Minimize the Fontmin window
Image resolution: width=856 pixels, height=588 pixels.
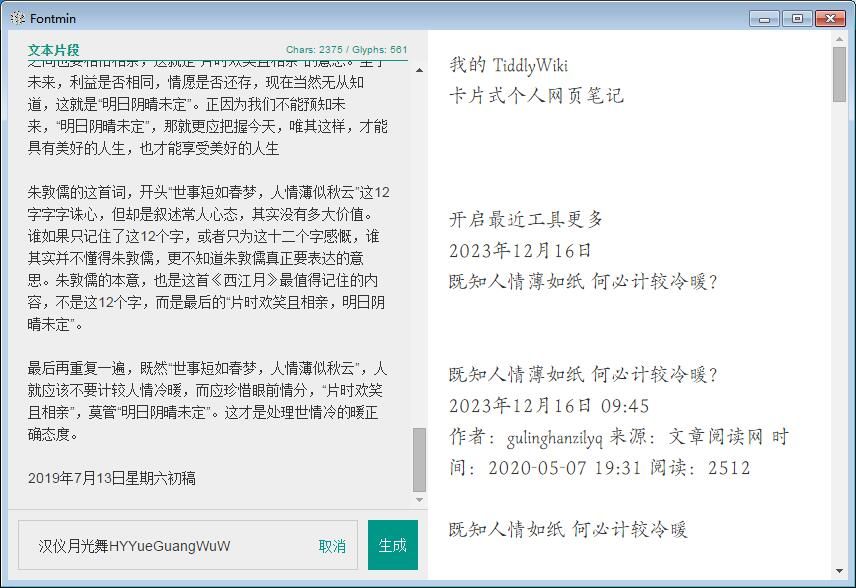pyautogui.click(x=765, y=18)
